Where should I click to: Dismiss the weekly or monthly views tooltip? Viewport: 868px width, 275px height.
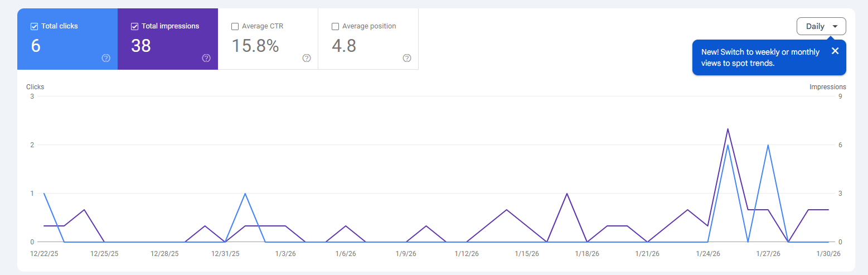pyautogui.click(x=835, y=51)
